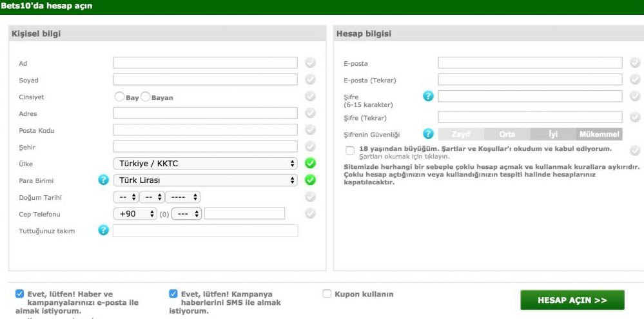
Task: Open Şartları okumak için tıklayın link
Action: (x=404, y=157)
